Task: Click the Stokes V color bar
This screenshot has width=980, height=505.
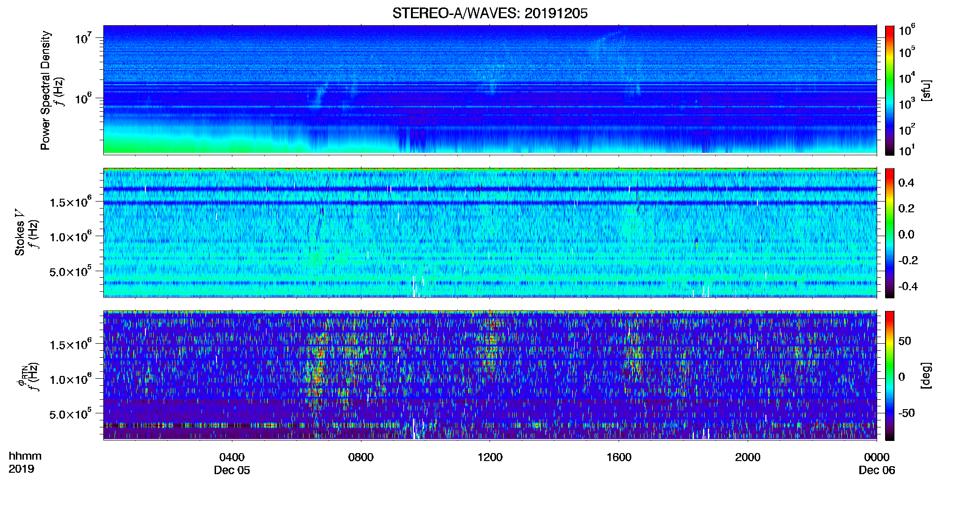Action: point(890,233)
